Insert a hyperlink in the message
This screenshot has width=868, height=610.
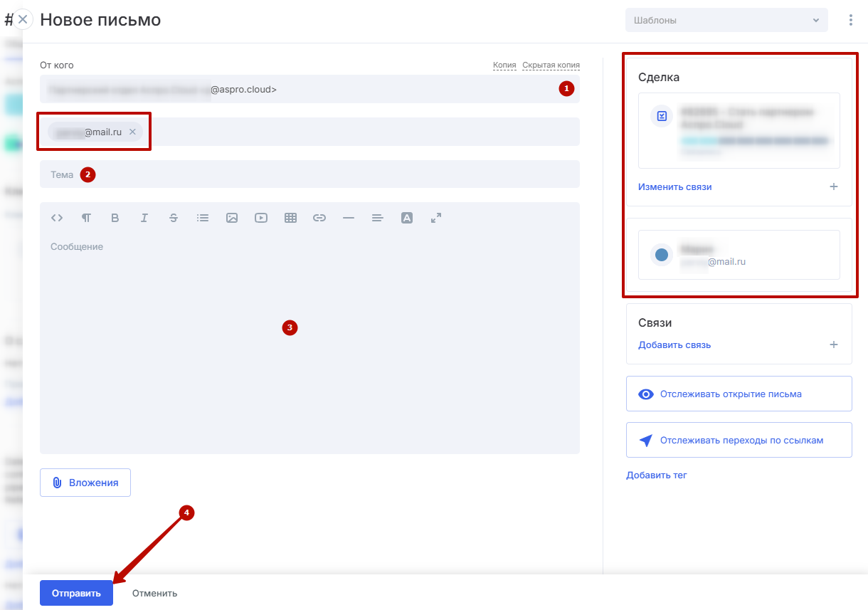point(319,219)
